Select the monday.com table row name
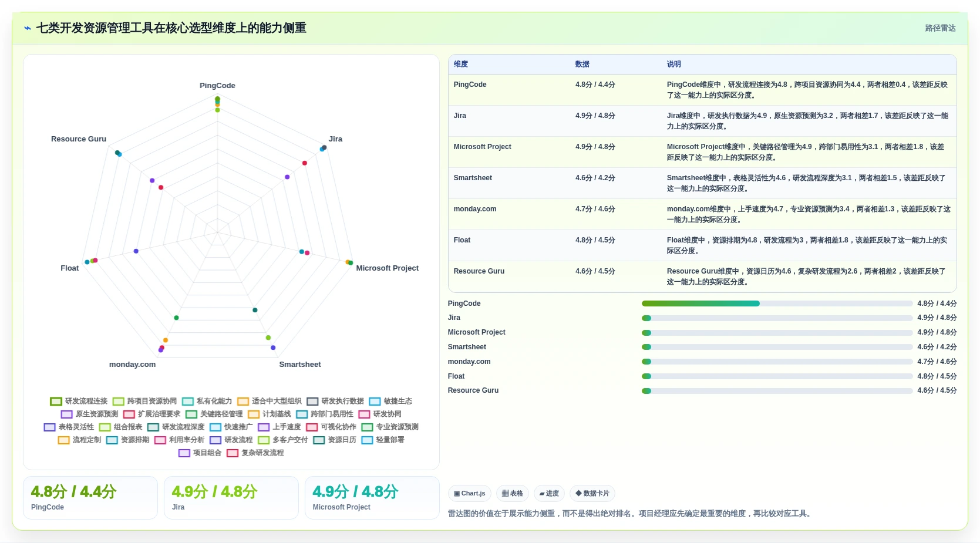This screenshot has height=543, width=980. (x=475, y=209)
